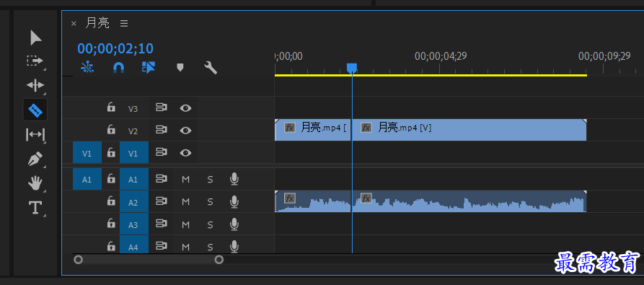The image size is (644, 285).
Task: Select the Hand tool
Action: (x=35, y=183)
